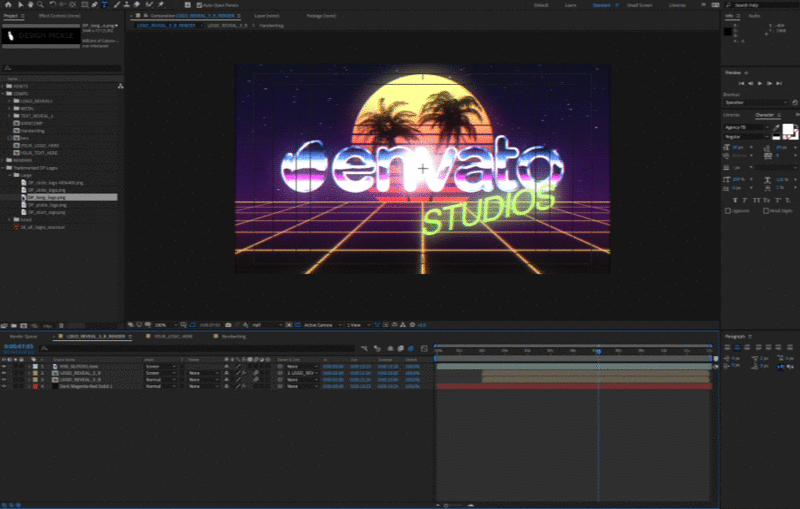The image size is (800, 509).
Task: Click the motion blur enable icon in timeline
Action: 411,348
